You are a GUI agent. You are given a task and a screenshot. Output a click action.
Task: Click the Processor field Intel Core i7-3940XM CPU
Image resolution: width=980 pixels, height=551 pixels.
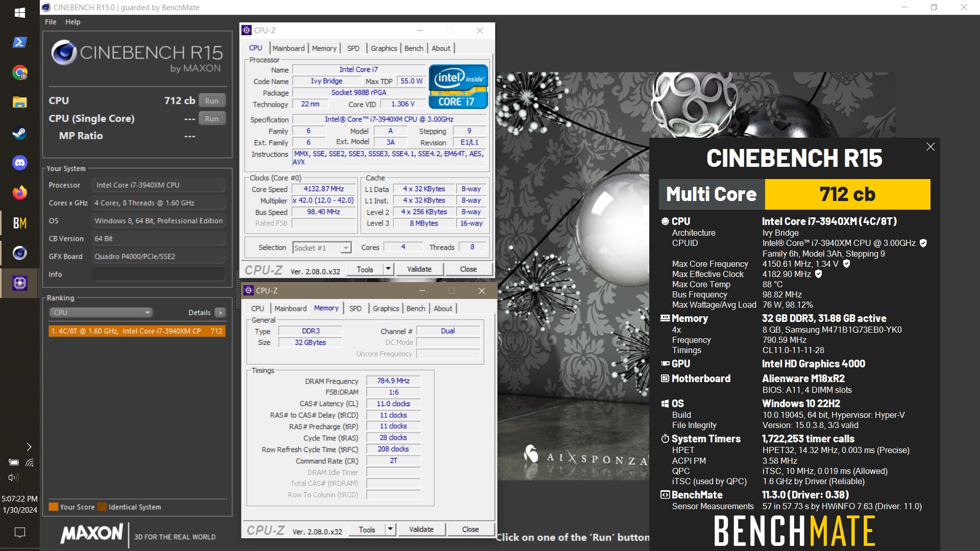point(158,185)
